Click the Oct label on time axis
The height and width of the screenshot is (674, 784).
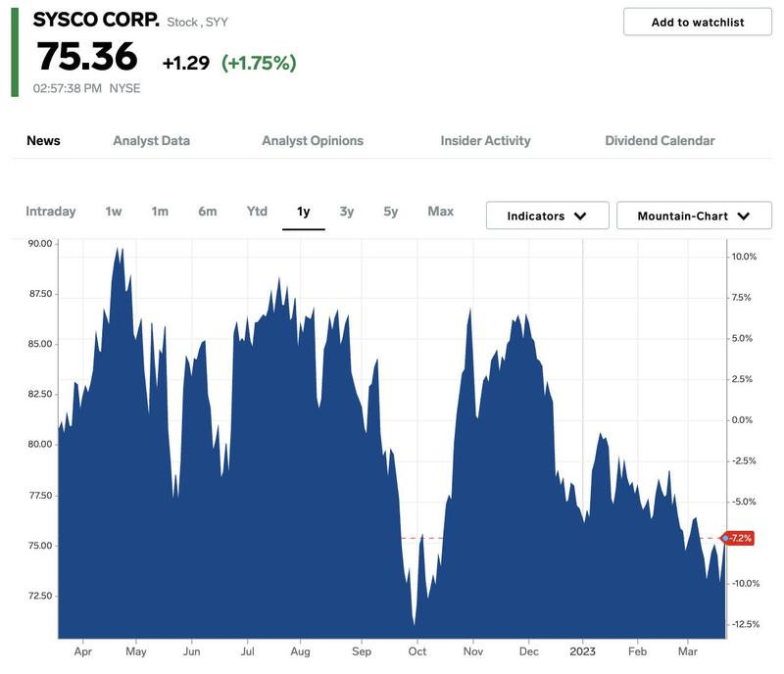point(417,651)
